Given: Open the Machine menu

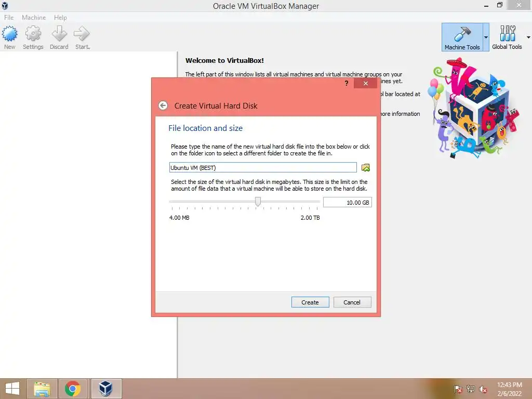Looking at the screenshot, I should [34, 17].
